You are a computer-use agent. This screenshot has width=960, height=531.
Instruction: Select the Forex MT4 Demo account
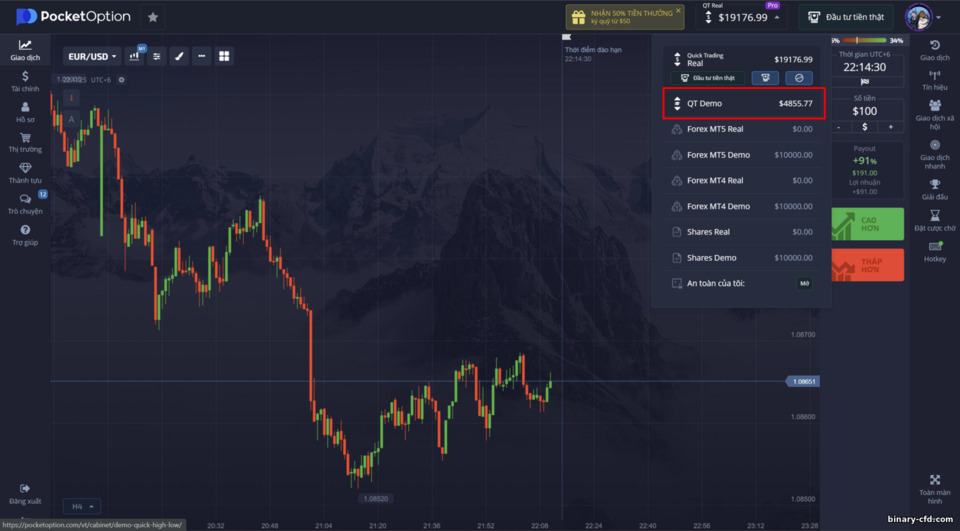coord(742,206)
